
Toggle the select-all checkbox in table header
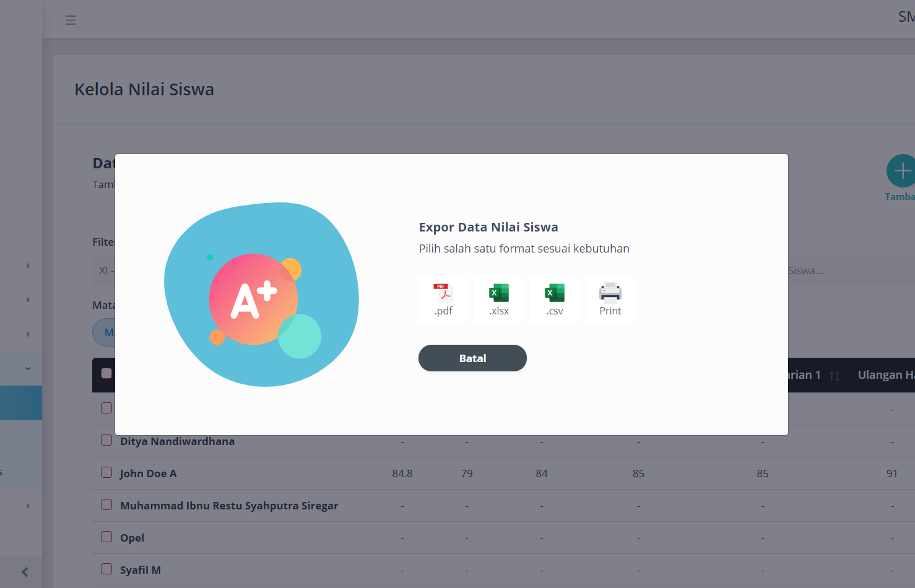tap(106, 373)
